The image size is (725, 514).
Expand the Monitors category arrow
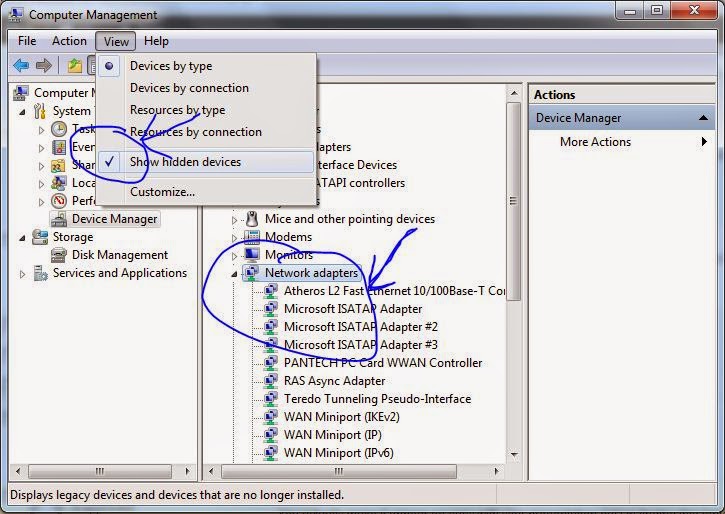[234, 256]
